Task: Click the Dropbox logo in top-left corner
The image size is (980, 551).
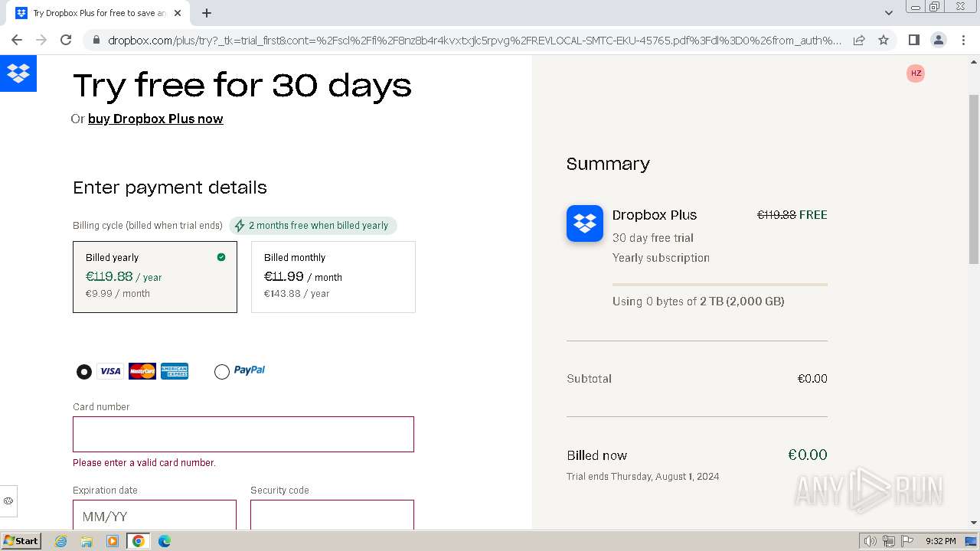Action: click(x=18, y=73)
